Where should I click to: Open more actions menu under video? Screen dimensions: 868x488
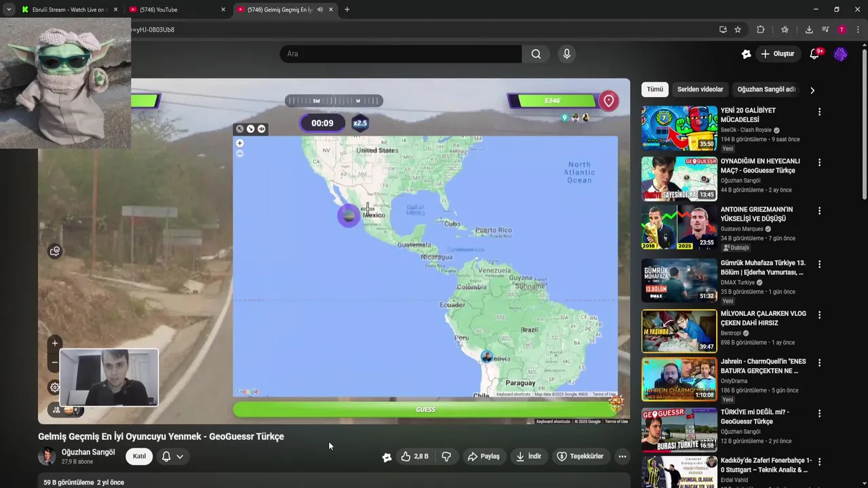[623, 456]
